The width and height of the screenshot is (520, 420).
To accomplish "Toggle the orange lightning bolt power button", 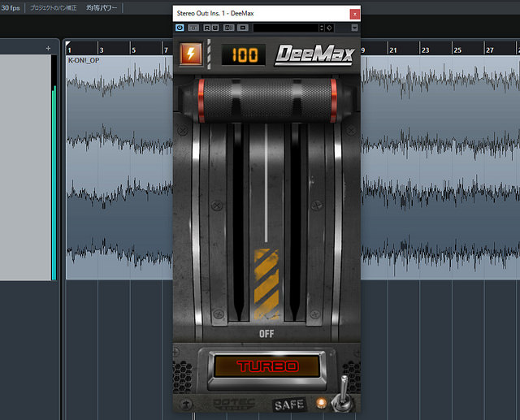I will click(191, 54).
